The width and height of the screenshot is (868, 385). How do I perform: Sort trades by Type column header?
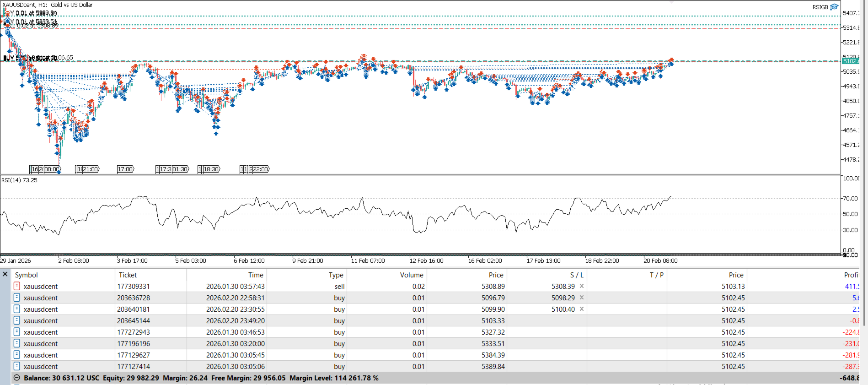click(x=336, y=275)
